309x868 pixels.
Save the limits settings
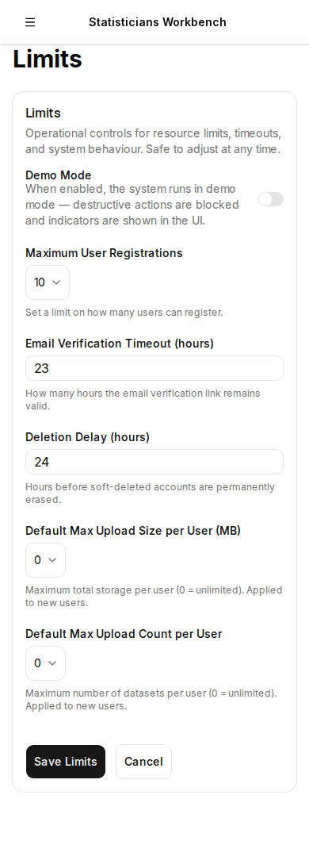(65, 762)
